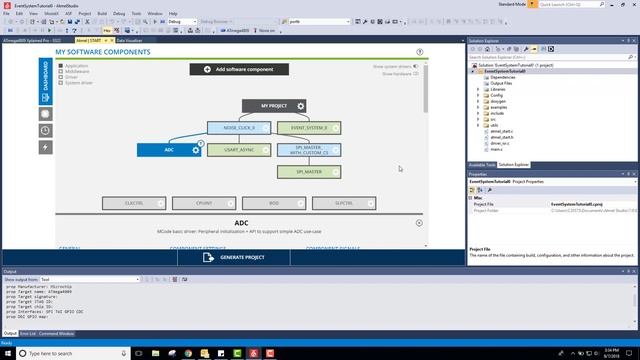Click the Alphabetical sort icon in Properties
Image resolution: width=640 pixels, height=360 pixels.
click(480, 190)
